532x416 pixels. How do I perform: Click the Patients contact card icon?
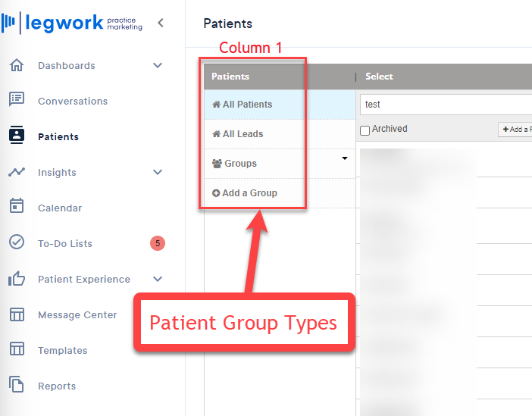(x=17, y=135)
